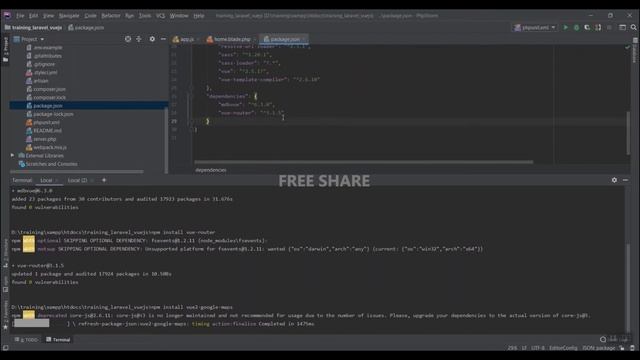
Task: Add a new terminal session with plus
Action: tap(104, 180)
